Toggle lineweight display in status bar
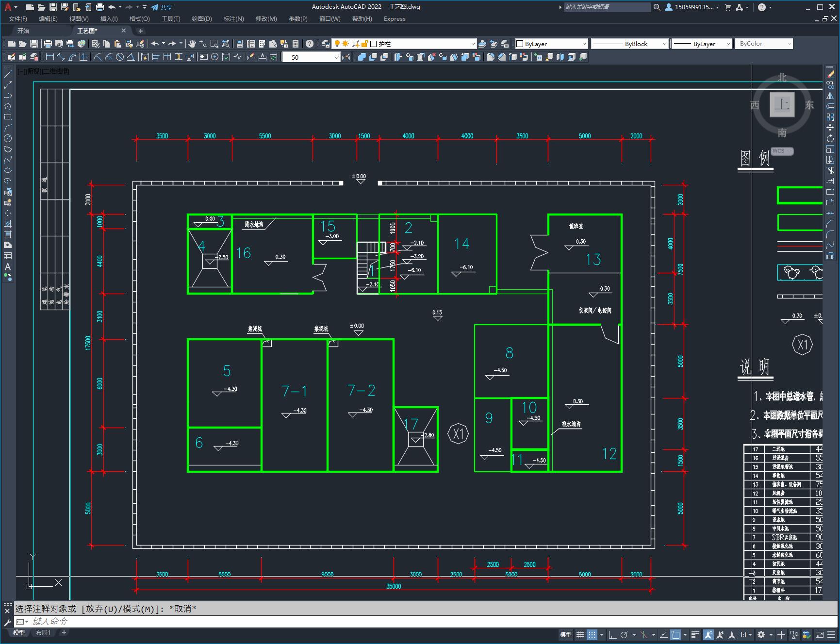Screen dimensions: 840x644 pyautogui.click(x=695, y=634)
